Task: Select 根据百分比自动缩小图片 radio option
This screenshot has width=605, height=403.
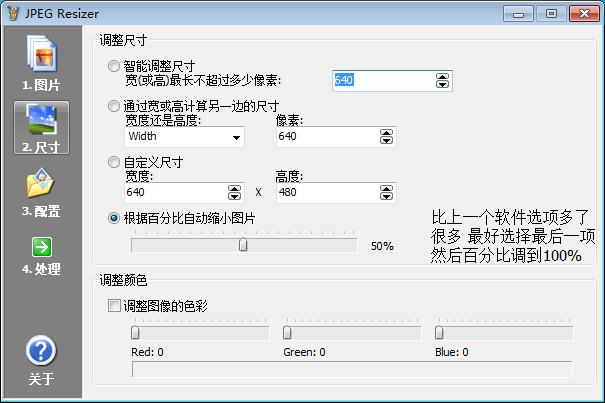Action: coord(114,218)
